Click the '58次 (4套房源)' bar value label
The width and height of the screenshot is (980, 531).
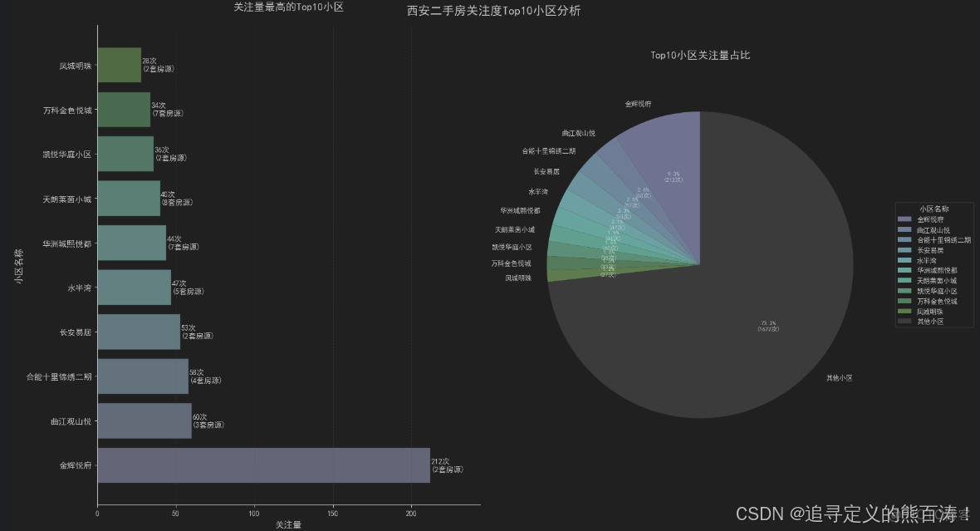[x=205, y=376]
